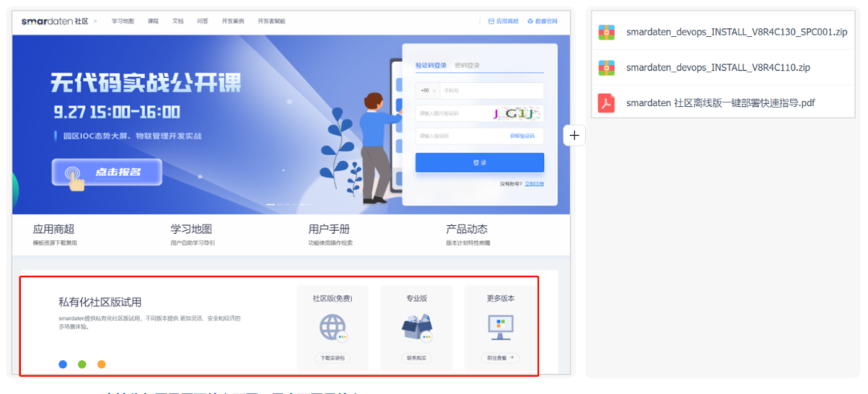Click the 下载安装包 button

(333, 358)
